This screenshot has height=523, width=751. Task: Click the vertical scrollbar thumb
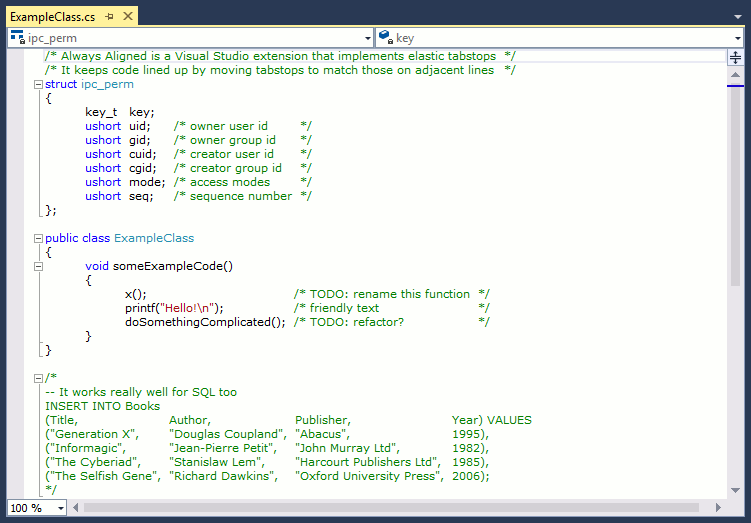735,187
